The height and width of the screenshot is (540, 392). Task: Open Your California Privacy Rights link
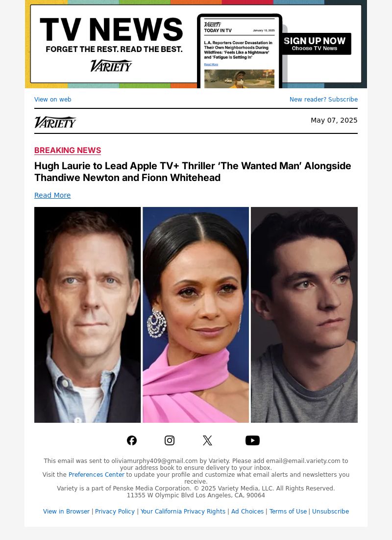point(183,512)
